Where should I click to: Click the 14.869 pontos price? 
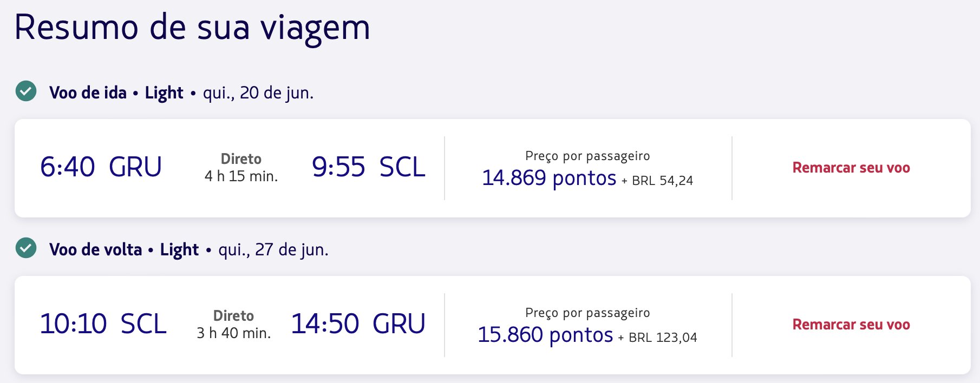click(x=549, y=178)
